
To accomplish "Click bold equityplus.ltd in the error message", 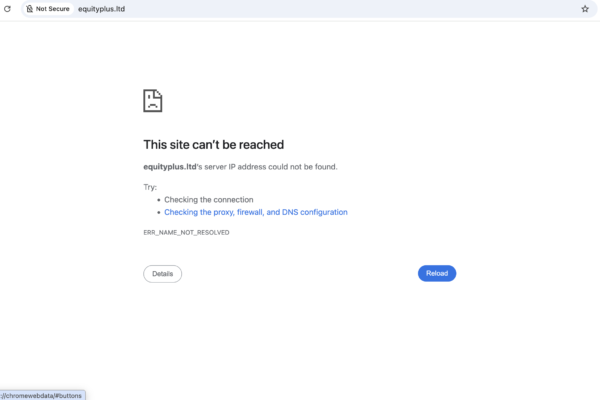I will coord(170,167).
